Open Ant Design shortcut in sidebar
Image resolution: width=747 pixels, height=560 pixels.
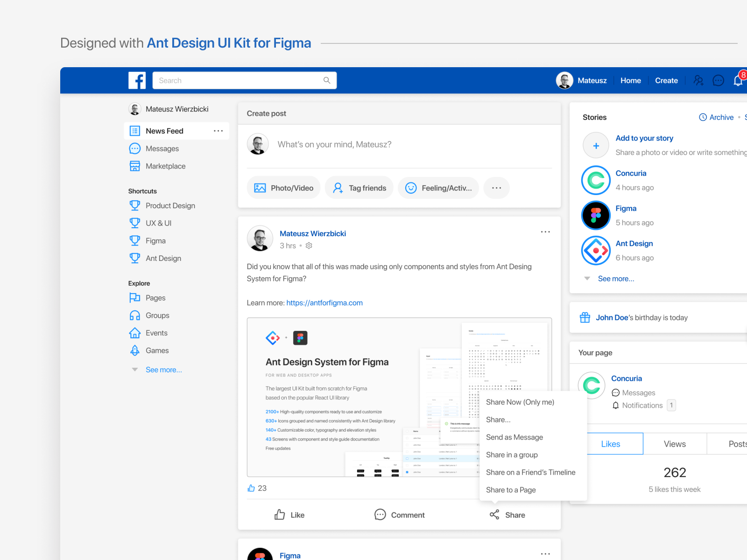coord(155,258)
